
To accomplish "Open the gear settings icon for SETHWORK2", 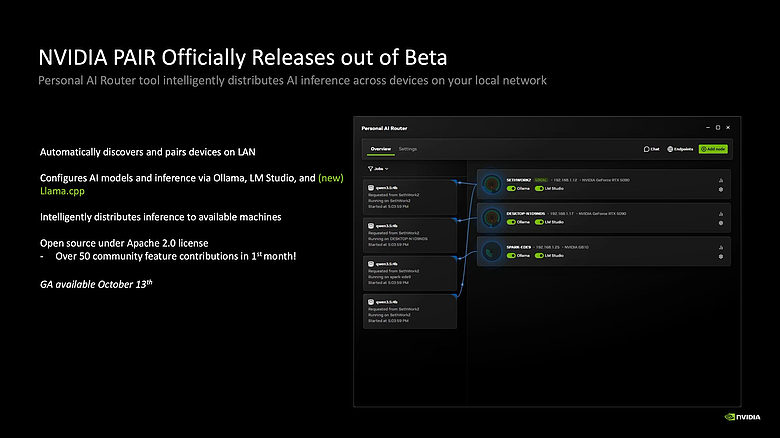I will tap(721, 190).
